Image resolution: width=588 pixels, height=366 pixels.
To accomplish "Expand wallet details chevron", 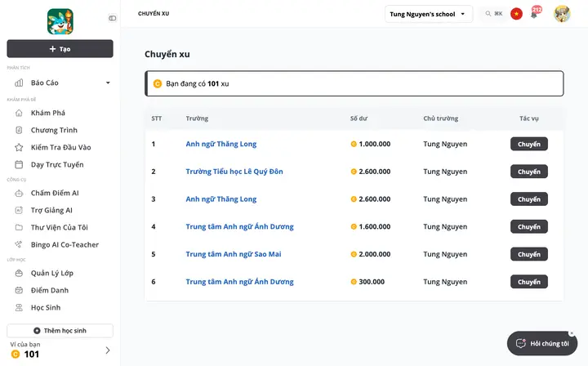I will coord(108,350).
